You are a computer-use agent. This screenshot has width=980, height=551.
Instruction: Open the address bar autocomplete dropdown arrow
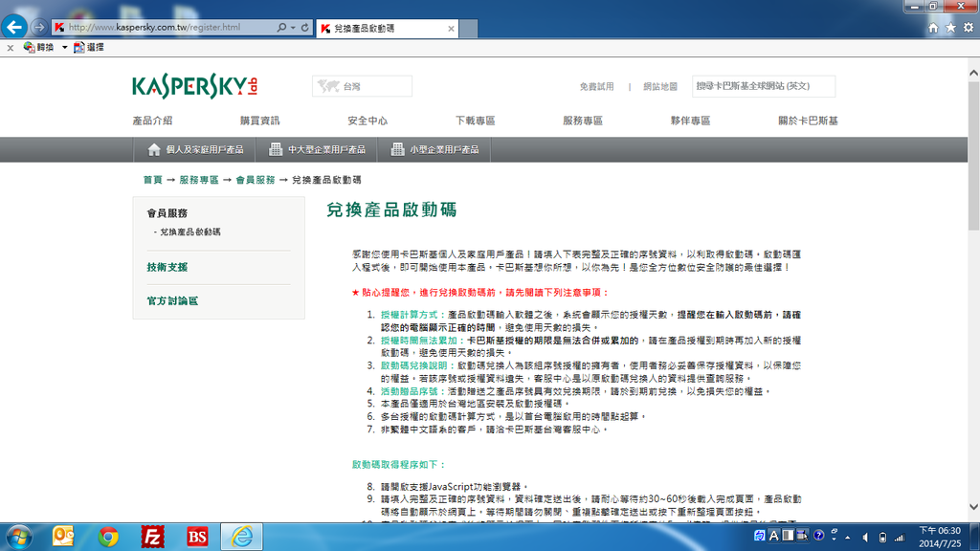click(293, 28)
